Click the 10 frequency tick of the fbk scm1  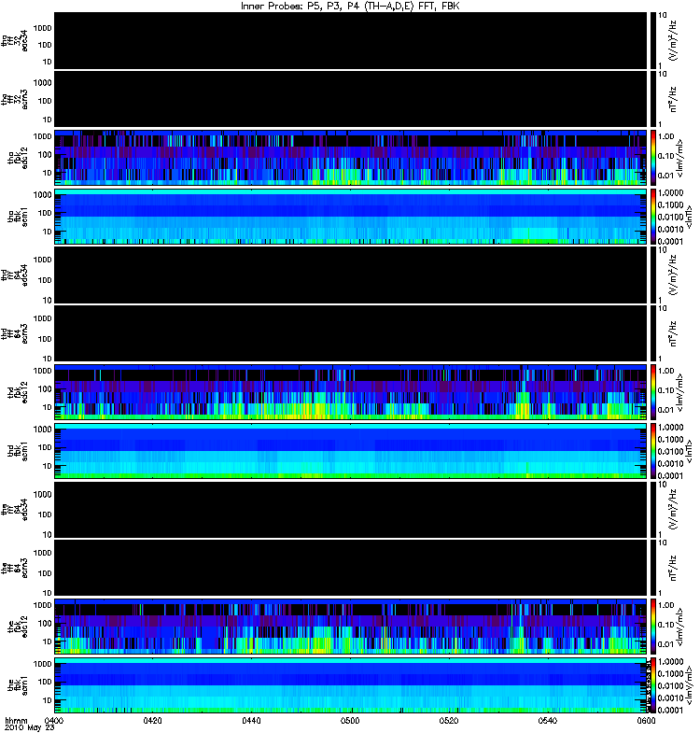(x=47, y=700)
